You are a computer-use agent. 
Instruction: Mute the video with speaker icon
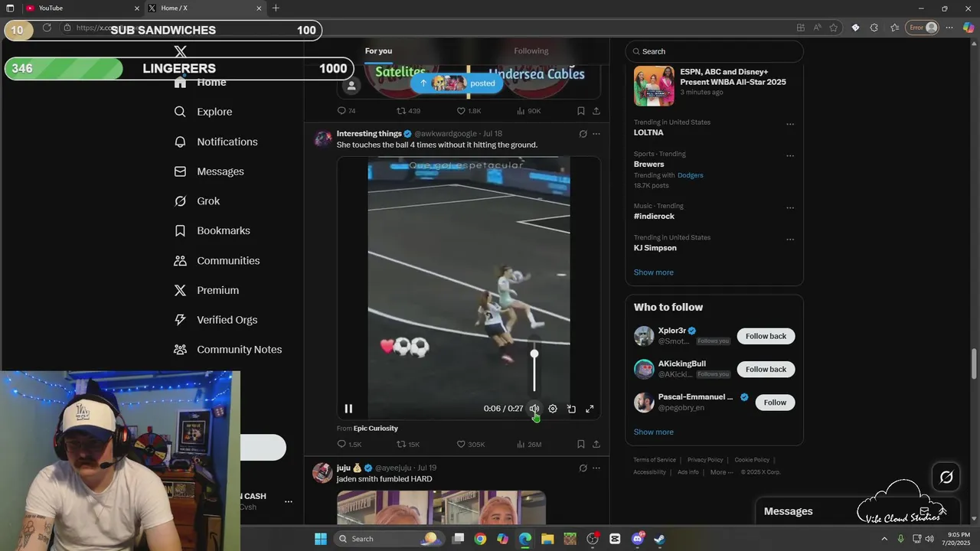(x=534, y=409)
